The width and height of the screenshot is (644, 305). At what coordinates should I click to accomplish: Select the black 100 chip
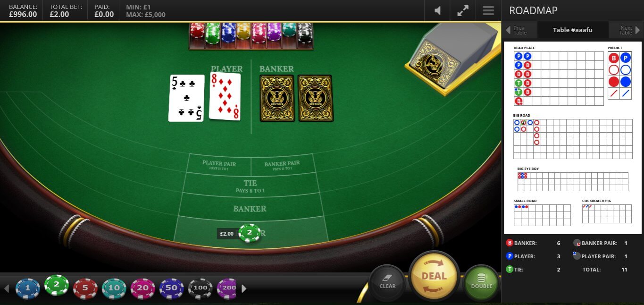(201, 288)
